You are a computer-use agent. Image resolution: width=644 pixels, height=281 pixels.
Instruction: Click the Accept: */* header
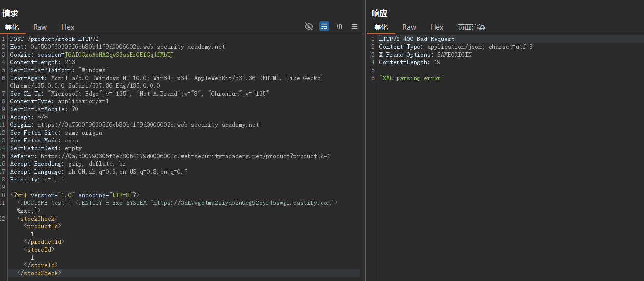point(29,117)
